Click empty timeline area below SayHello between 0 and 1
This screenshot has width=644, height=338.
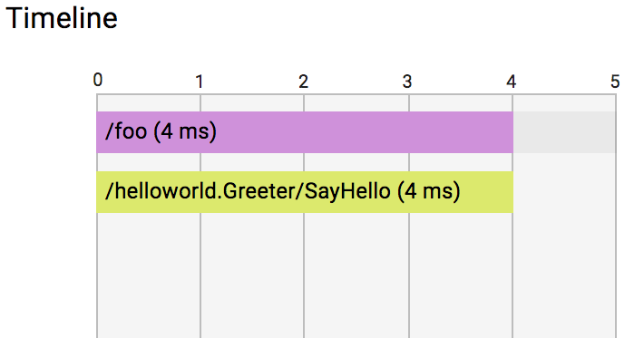pos(149,275)
